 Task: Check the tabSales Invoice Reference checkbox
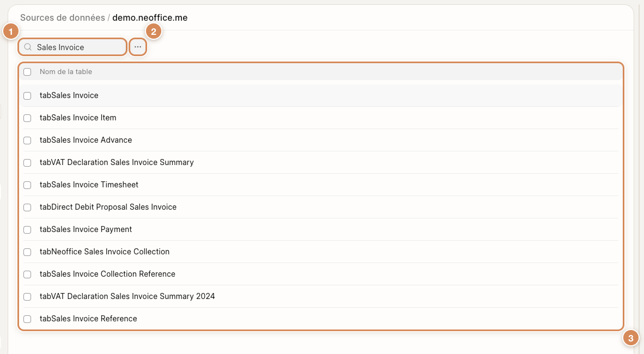(x=28, y=319)
